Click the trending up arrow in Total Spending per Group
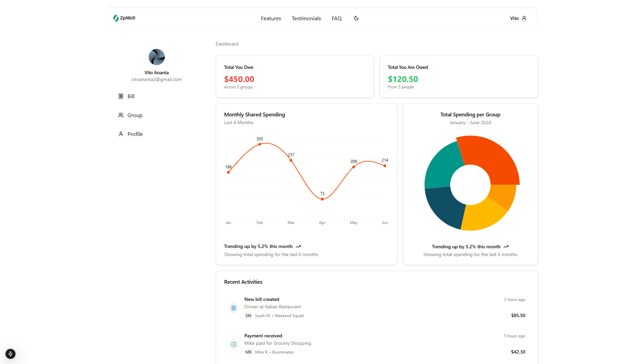643x364 pixels. [x=506, y=247]
